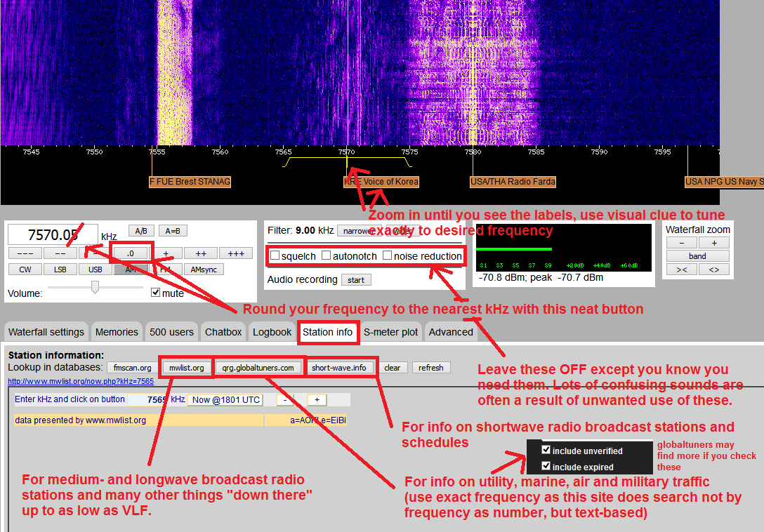Enable the squelch checkbox
This screenshot has height=532, width=764.
tap(275, 255)
